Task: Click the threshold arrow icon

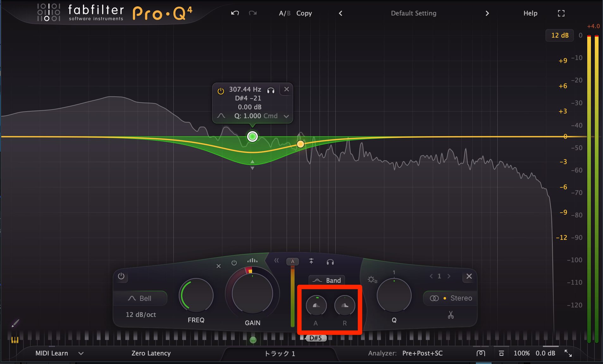Action: pos(311,261)
